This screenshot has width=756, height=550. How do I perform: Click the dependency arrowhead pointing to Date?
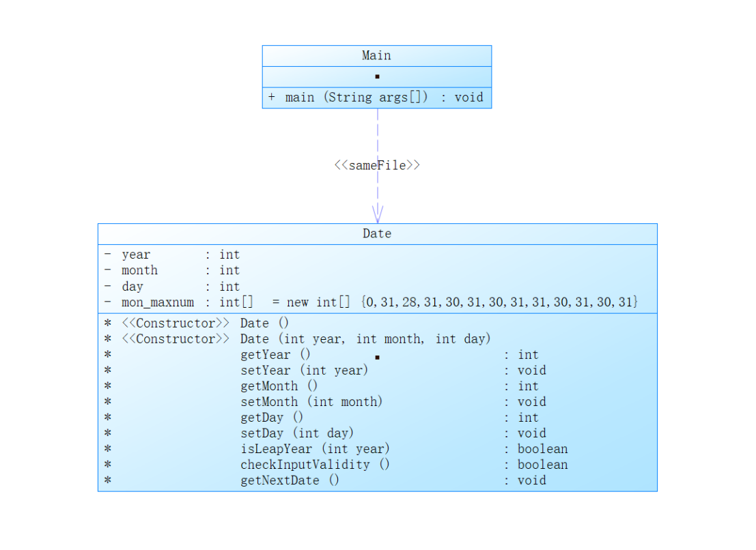pos(378,214)
